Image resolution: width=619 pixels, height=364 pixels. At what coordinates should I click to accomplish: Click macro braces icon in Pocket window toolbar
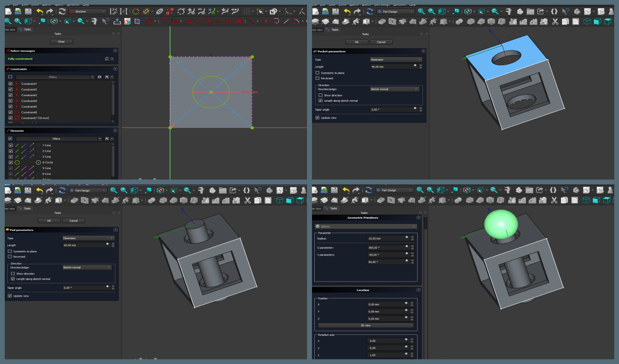[554, 11]
